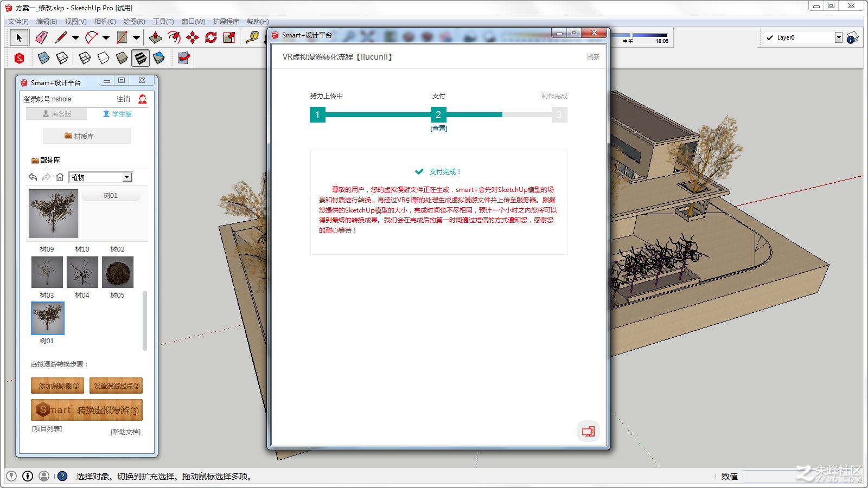Click the 设置漫游起点② button

pos(116,386)
